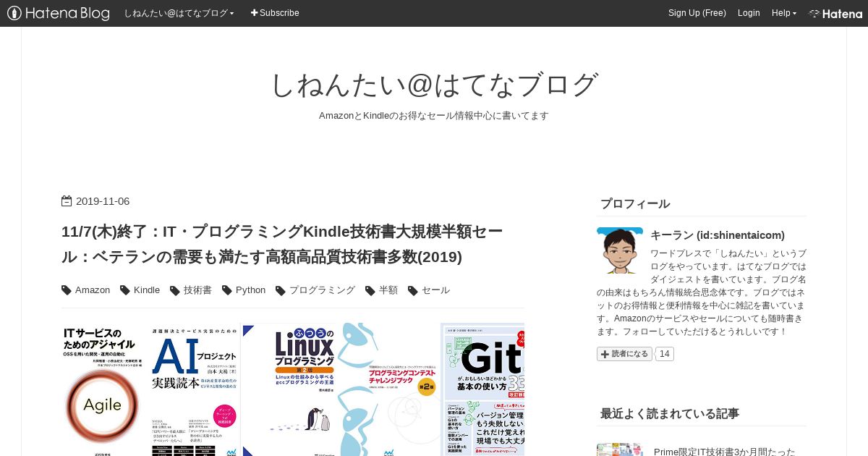The width and height of the screenshot is (868, 456).
Task: Select the 半額 tag
Action: click(388, 290)
